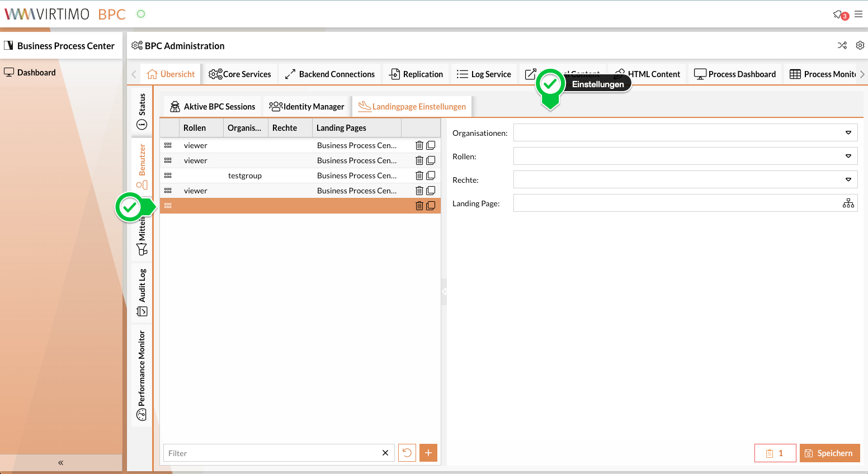Viewport: 868px width, 474px height.
Task: Click the shuffle icon in BPC Administration header
Action: click(842, 45)
